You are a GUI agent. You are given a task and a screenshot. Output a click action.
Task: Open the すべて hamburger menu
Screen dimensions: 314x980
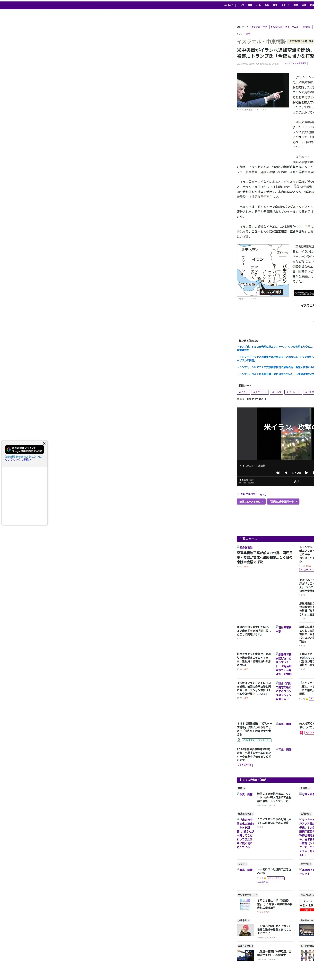pyautogui.click(x=228, y=5)
